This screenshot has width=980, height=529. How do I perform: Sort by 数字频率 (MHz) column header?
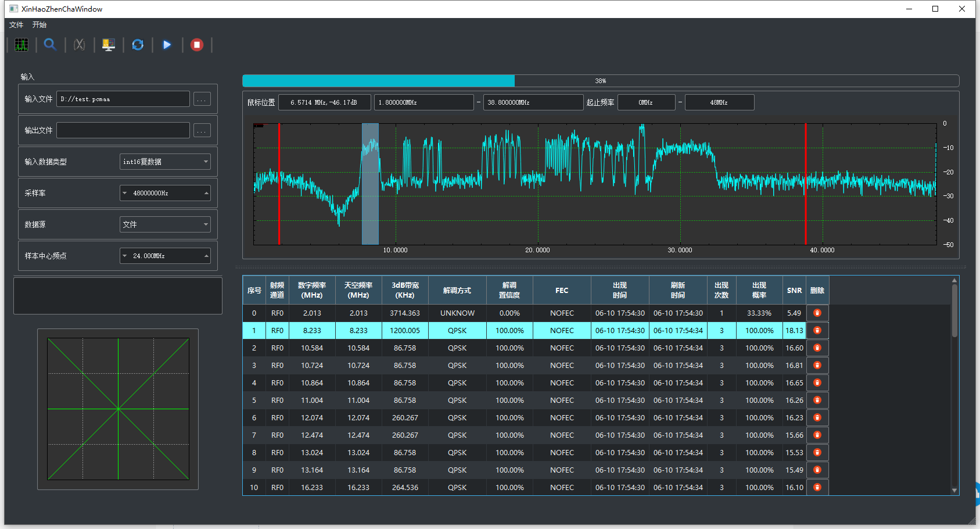pyautogui.click(x=312, y=290)
